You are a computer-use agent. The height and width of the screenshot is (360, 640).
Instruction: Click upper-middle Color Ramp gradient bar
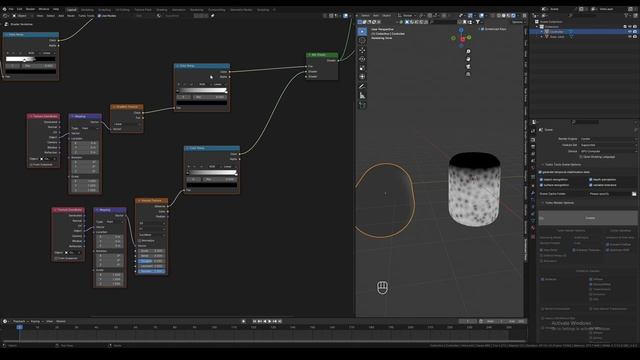202,90
